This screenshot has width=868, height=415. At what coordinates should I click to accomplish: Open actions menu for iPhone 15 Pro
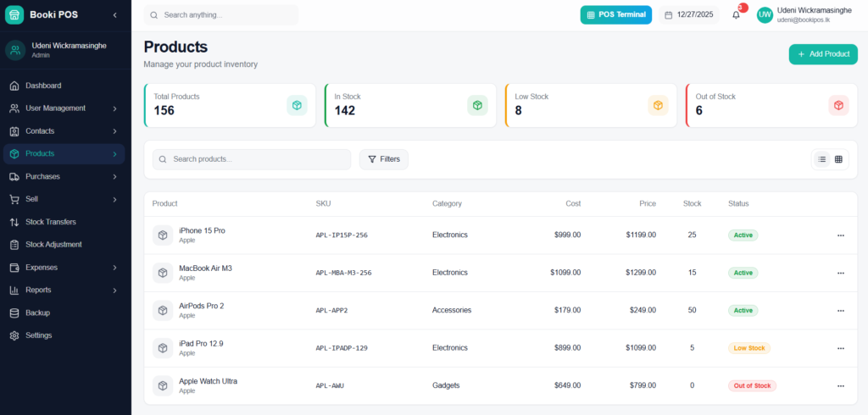pyautogui.click(x=840, y=235)
